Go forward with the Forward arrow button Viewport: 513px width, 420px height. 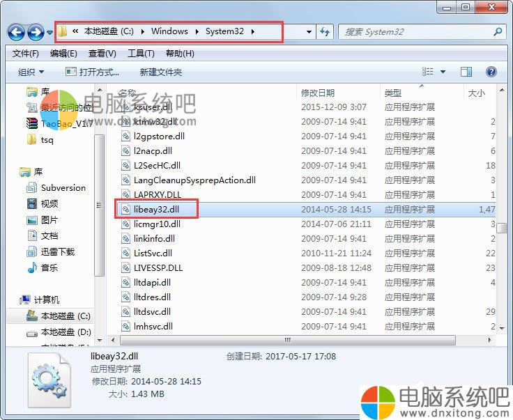[x=36, y=32]
